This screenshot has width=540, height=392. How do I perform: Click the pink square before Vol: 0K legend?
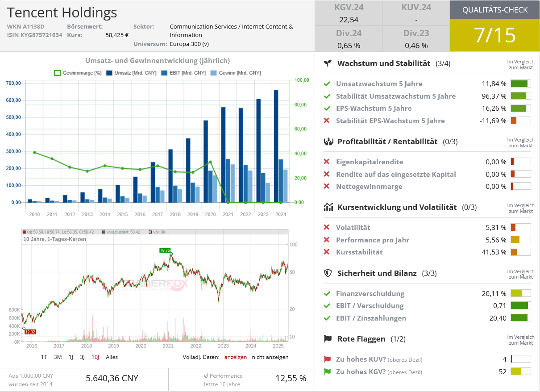coord(150,232)
